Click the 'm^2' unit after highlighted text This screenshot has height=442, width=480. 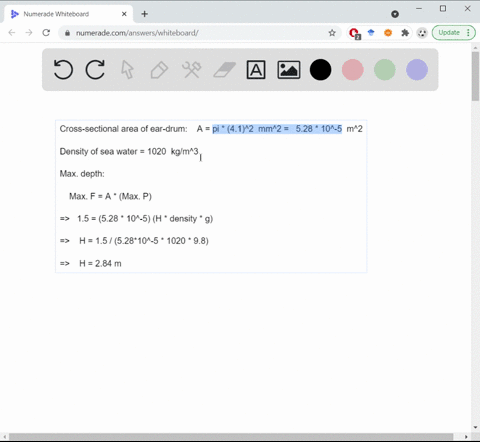point(354,129)
